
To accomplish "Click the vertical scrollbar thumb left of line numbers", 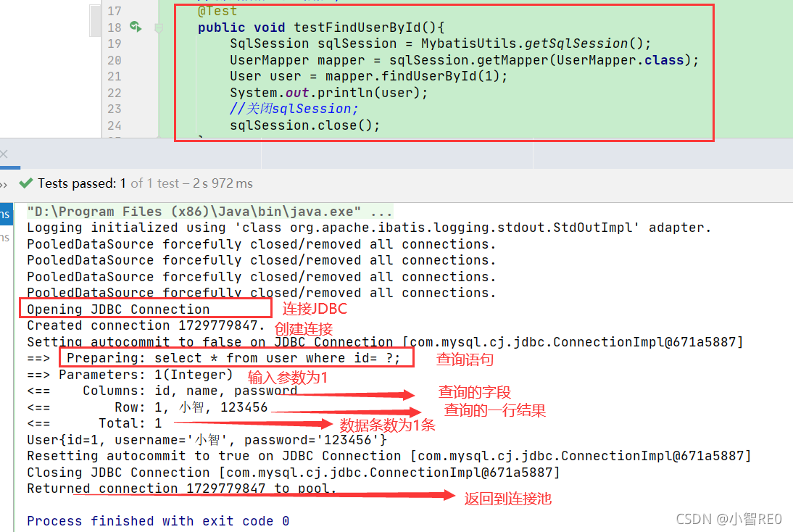I will tap(94, 21).
